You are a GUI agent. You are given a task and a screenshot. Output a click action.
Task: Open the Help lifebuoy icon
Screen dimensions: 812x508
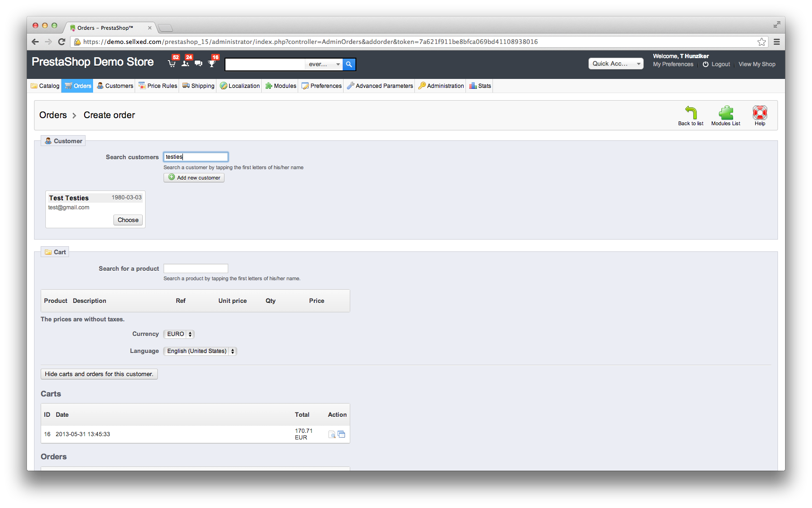(760, 112)
